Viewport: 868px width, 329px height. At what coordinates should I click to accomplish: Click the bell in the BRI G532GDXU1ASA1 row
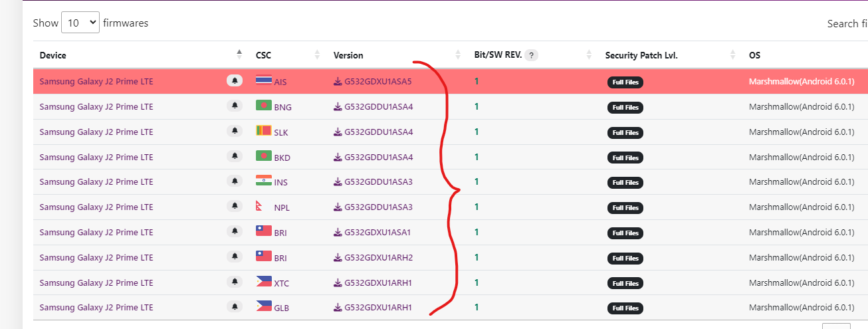click(x=235, y=232)
